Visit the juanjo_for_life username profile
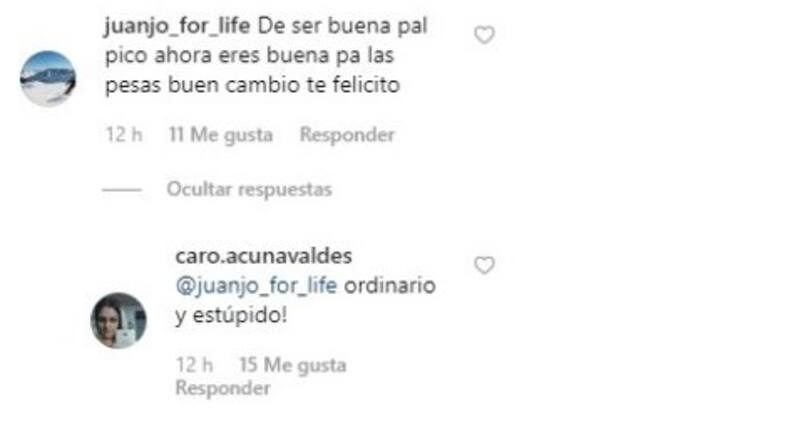Image resolution: width=800 pixels, height=433 pixels. tap(177, 26)
